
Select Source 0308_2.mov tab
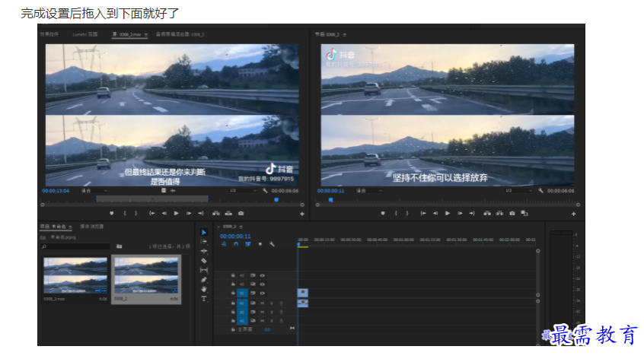(x=126, y=34)
